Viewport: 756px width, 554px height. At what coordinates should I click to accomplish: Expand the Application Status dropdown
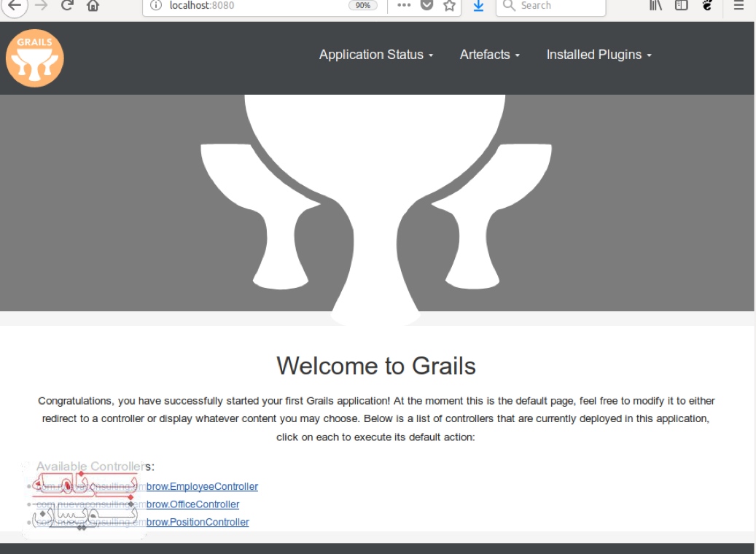(x=376, y=55)
